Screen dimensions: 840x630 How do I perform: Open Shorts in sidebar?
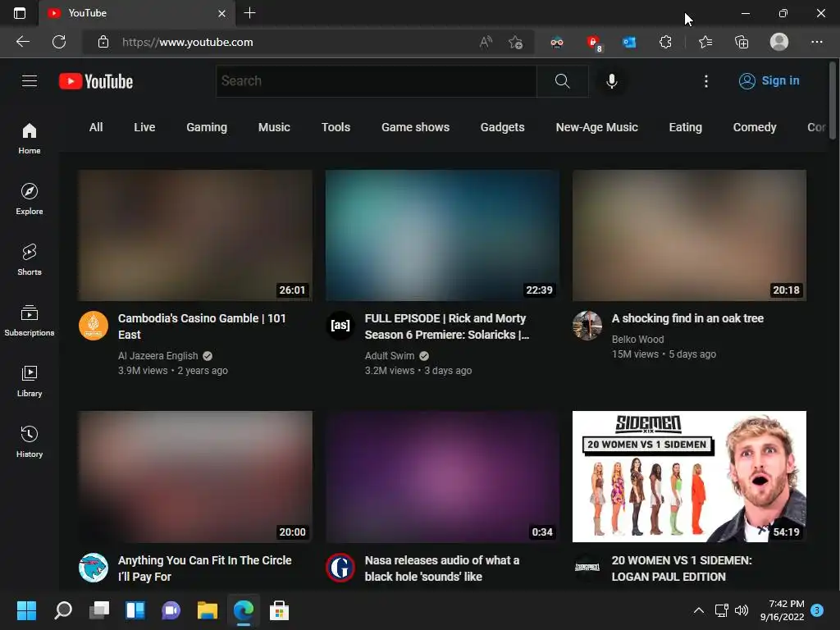click(30, 259)
